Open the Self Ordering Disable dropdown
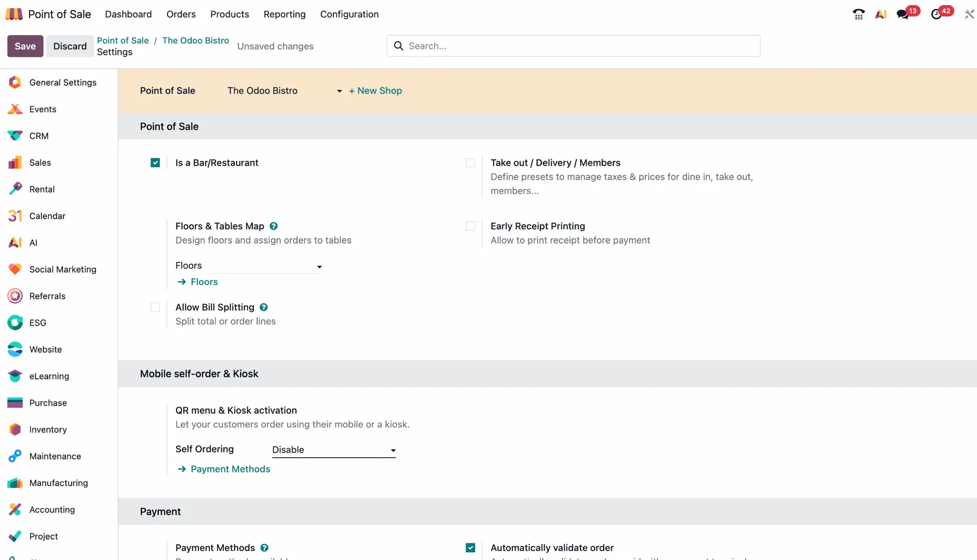The image size is (977, 560). [x=333, y=450]
